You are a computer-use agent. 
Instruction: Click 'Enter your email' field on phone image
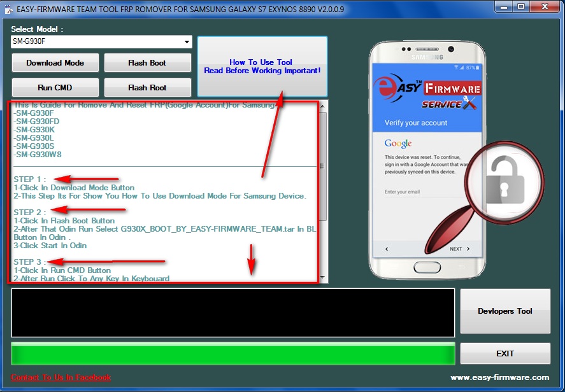(402, 192)
